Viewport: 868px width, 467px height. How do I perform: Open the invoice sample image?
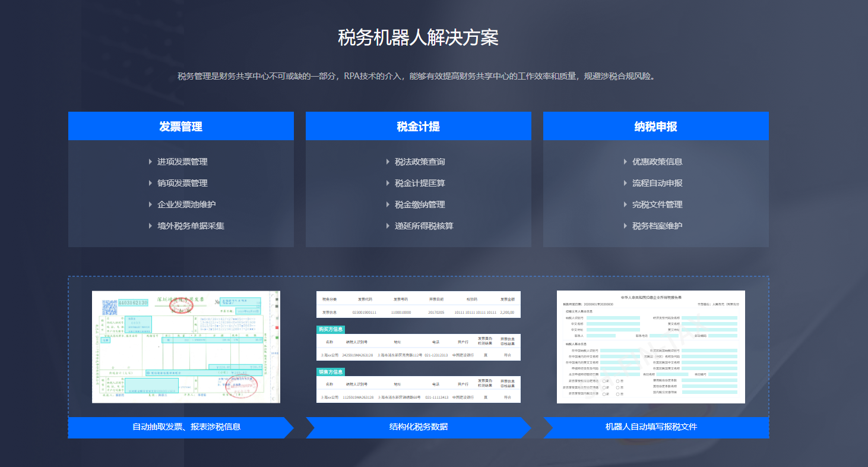186,348
